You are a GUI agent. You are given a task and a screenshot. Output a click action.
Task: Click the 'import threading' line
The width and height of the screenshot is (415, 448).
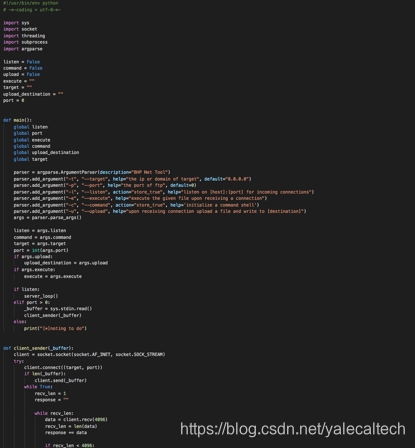point(24,36)
